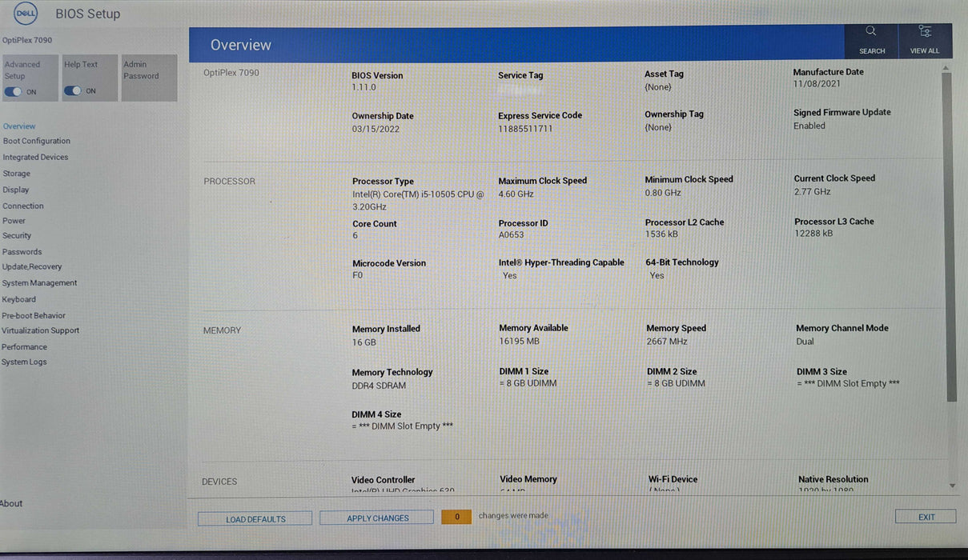Go to Display settings
The height and width of the screenshot is (560, 968).
tap(15, 190)
